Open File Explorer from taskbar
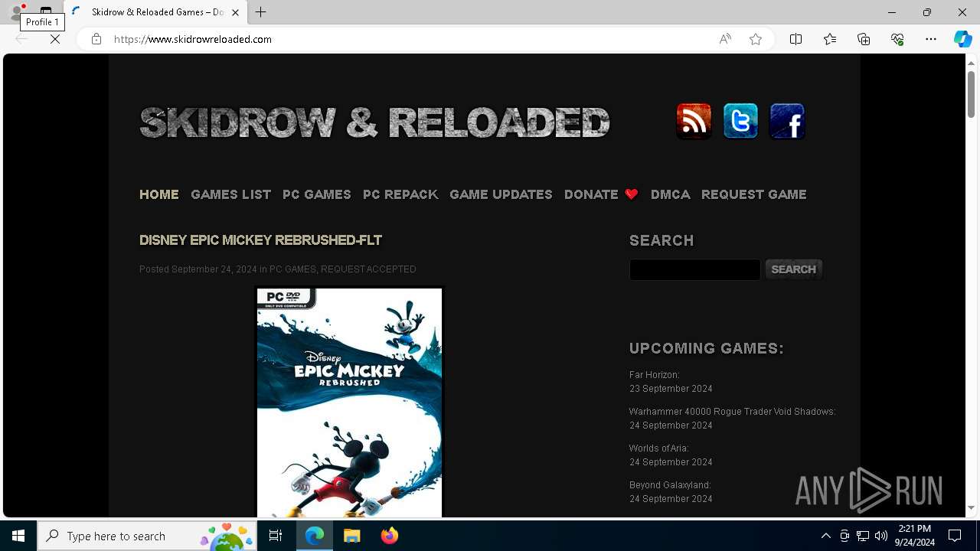Image resolution: width=980 pixels, height=551 pixels. click(x=351, y=536)
